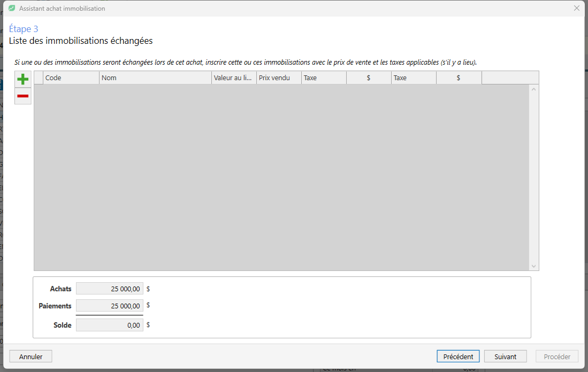The height and width of the screenshot is (372, 588).
Task: Click the row selector header cell before Code
Action: [x=39, y=78]
